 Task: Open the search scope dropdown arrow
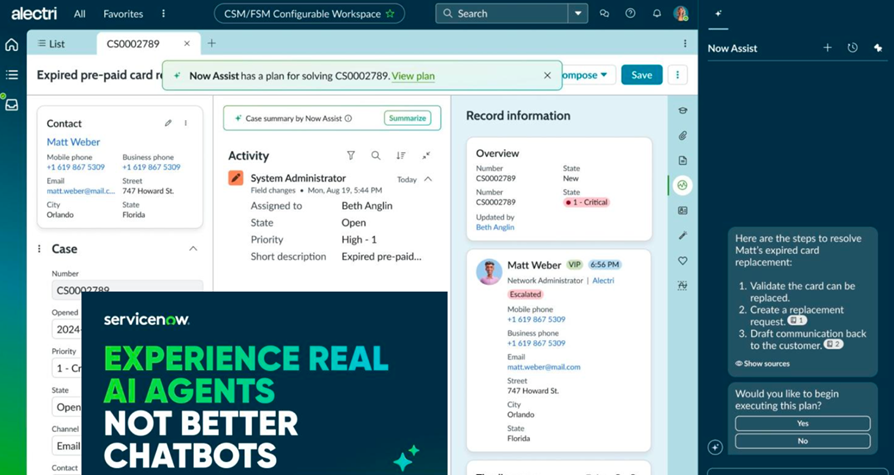click(x=577, y=14)
